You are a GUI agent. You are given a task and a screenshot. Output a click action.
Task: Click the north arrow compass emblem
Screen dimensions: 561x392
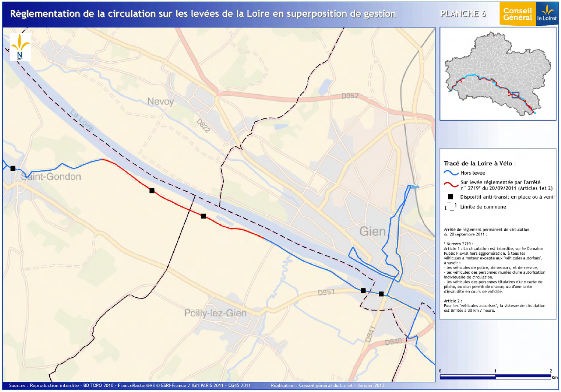click(19, 47)
